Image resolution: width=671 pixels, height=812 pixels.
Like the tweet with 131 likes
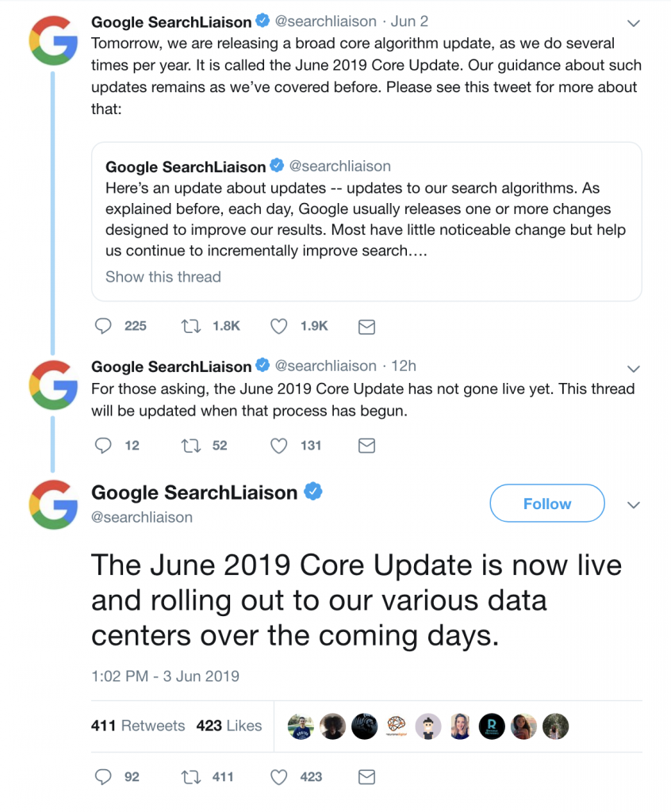pyautogui.click(x=278, y=446)
